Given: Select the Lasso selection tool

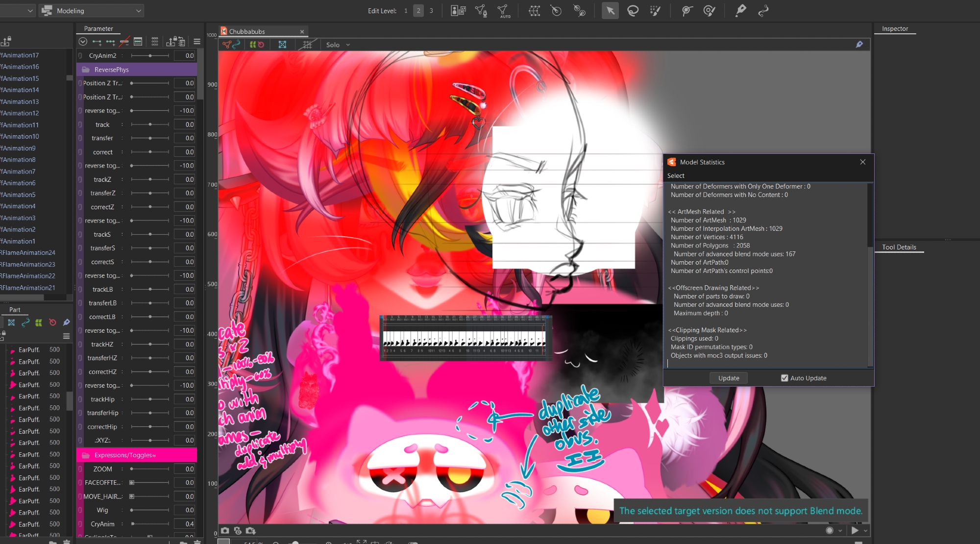Looking at the screenshot, I should (x=633, y=11).
